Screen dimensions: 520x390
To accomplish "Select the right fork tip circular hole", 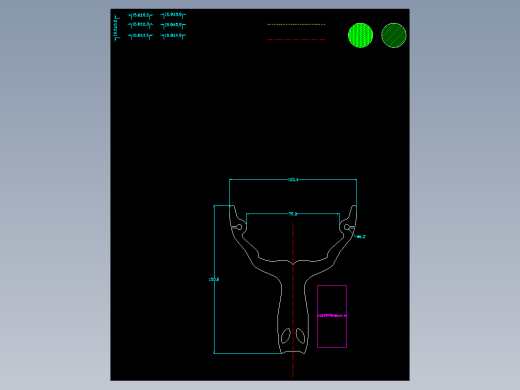I will point(347,227).
